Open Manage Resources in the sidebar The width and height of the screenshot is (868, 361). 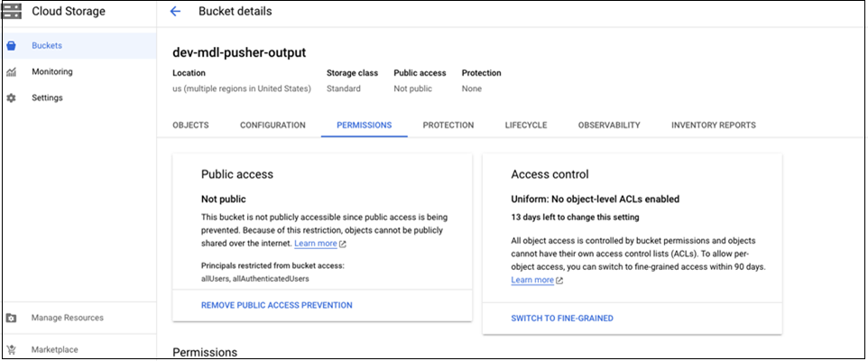(x=79, y=318)
